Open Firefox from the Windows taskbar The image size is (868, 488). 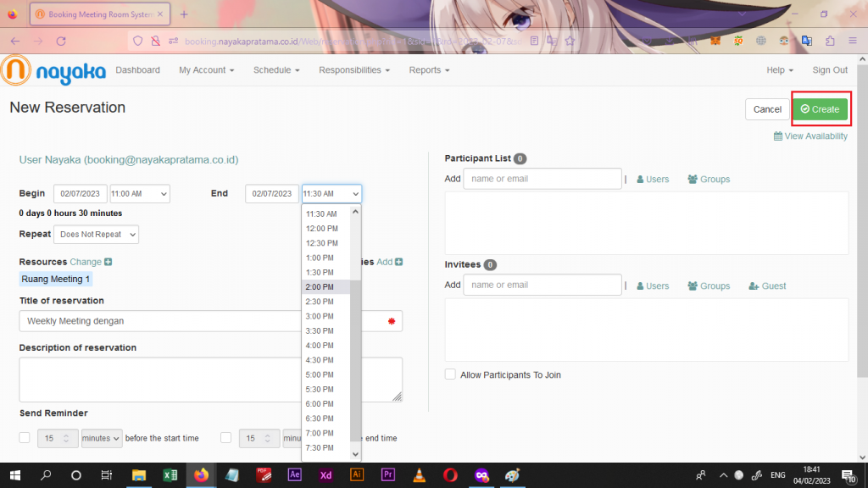pyautogui.click(x=201, y=474)
